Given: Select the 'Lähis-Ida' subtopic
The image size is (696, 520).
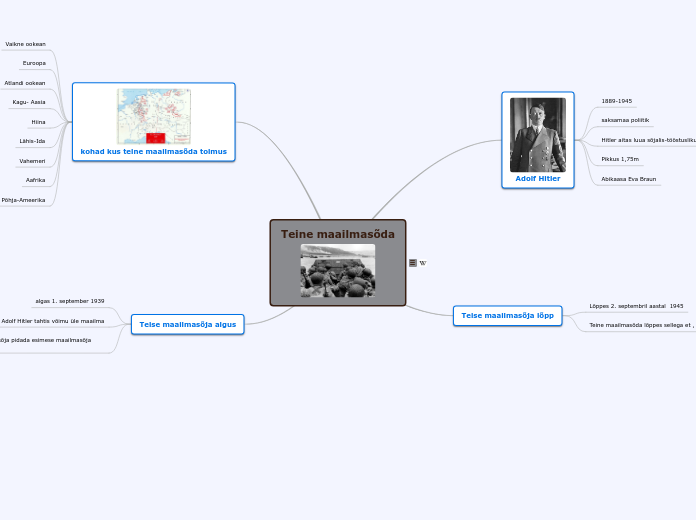Looking at the screenshot, I should coord(32,141).
